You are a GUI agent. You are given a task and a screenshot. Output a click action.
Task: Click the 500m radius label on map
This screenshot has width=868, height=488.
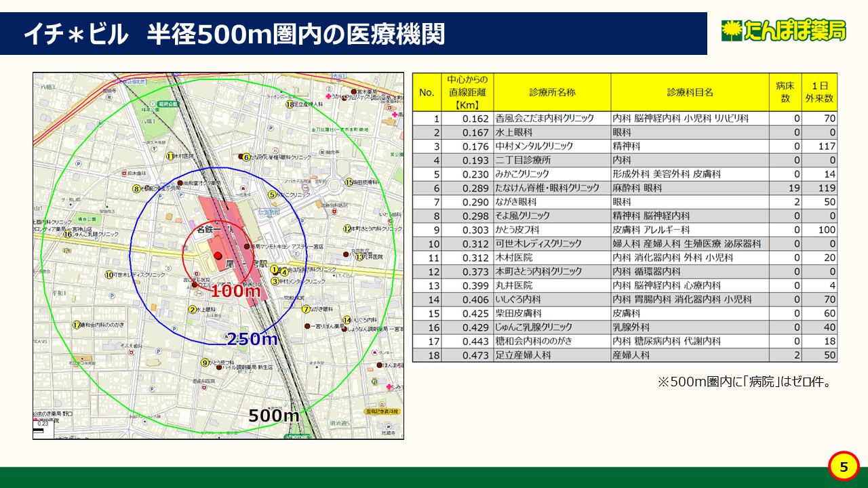click(274, 415)
